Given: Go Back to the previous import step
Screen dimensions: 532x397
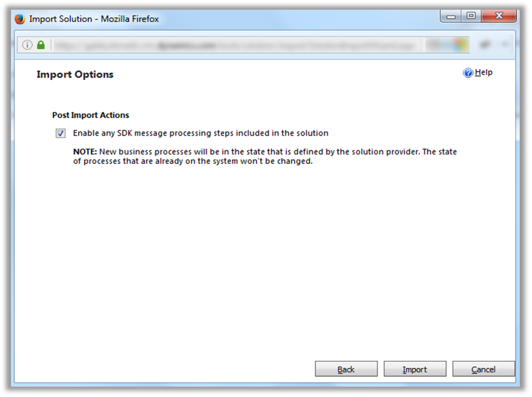Looking at the screenshot, I should point(346,369).
